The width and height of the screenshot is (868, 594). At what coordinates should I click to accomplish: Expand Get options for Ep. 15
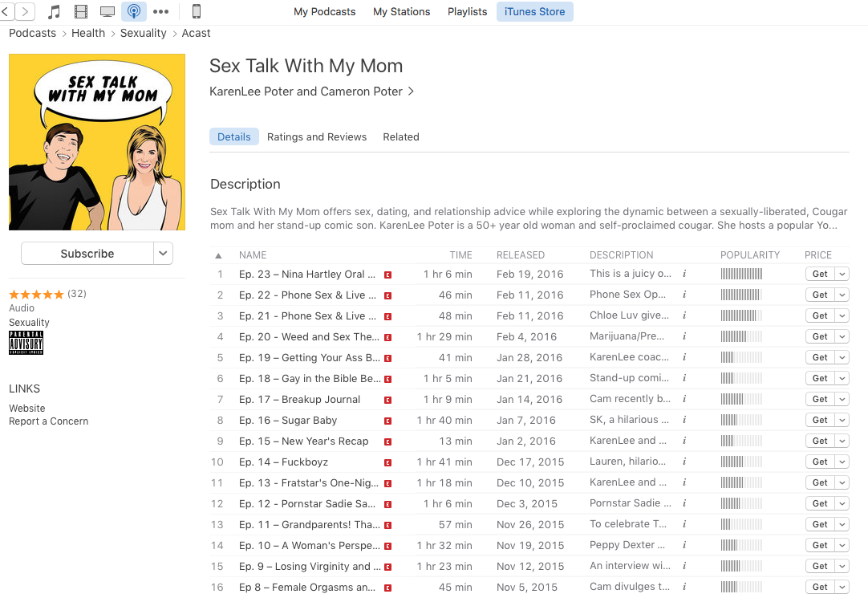click(842, 441)
